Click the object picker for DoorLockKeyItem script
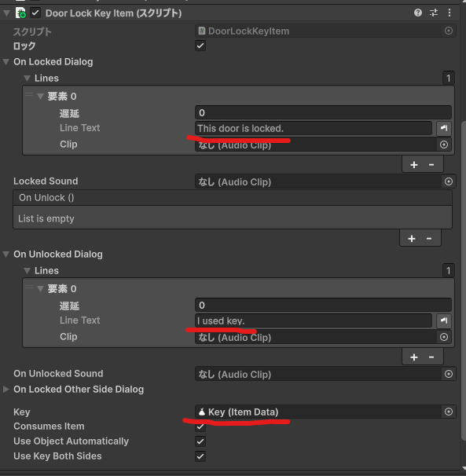 point(449,31)
